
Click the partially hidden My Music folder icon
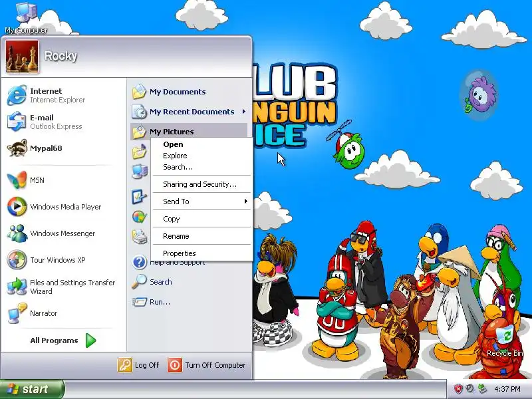139,152
